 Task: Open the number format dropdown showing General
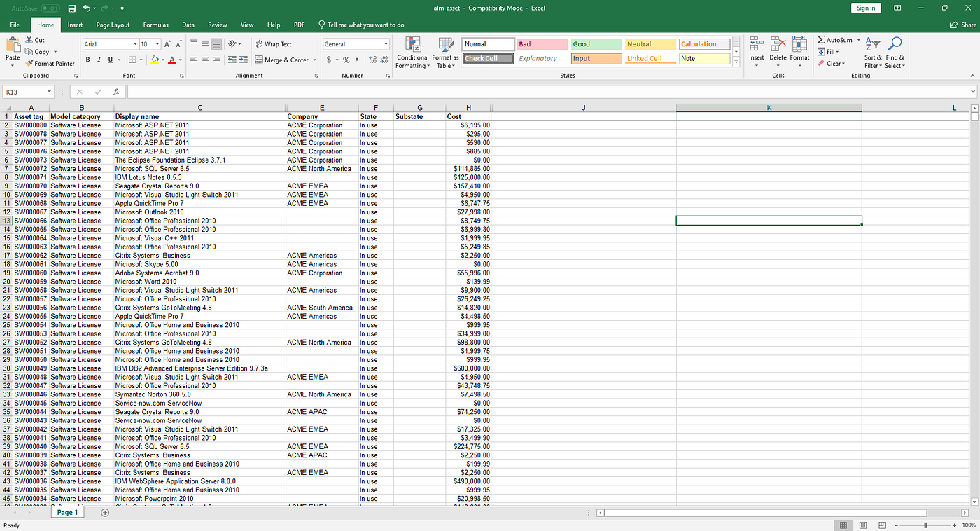point(356,43)
